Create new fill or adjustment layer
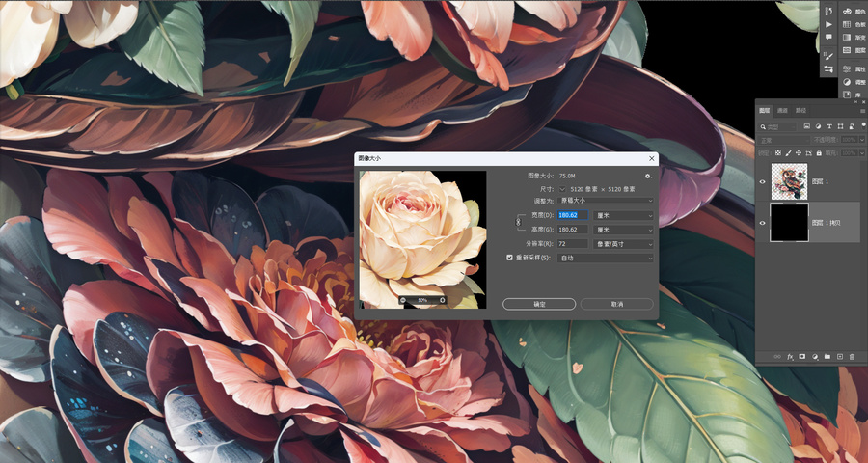The width and height of the screenshot is (868, 463). click(815, 357)
